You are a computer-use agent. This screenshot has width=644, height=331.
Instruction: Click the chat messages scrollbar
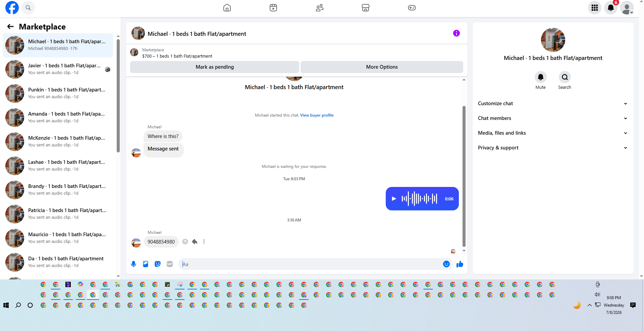coord(464,176)
